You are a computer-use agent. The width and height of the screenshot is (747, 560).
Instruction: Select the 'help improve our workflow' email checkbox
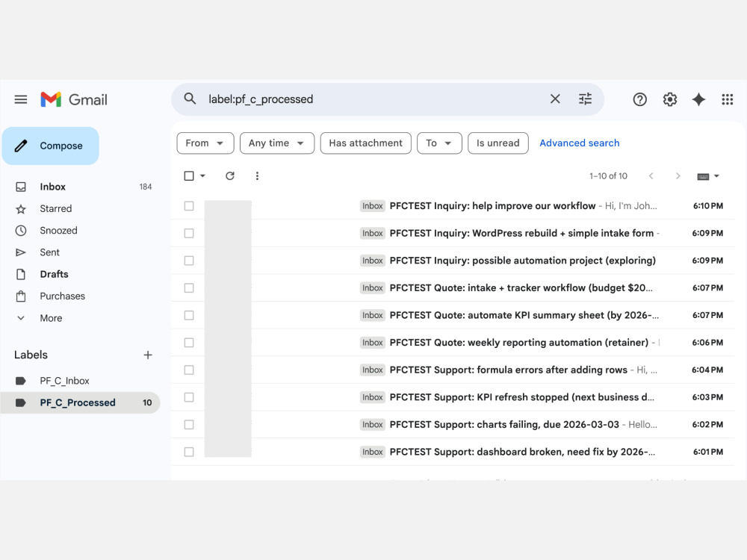189,206
